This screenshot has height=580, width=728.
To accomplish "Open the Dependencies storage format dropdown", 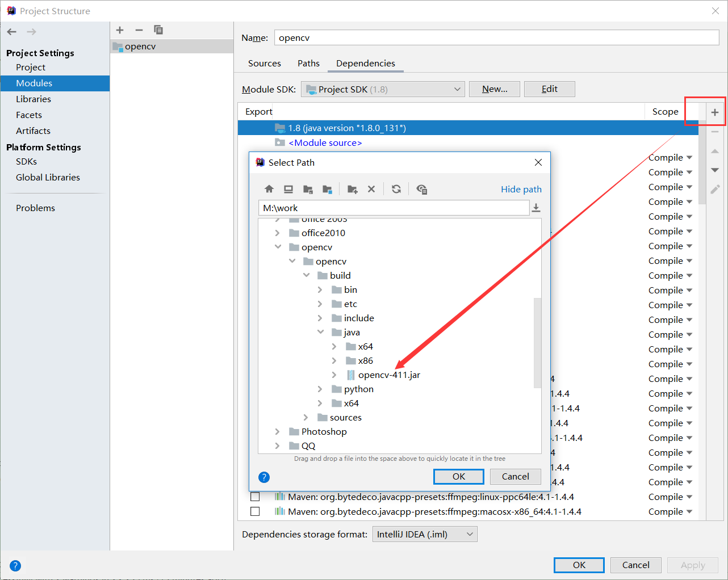I will click(425, 534).
